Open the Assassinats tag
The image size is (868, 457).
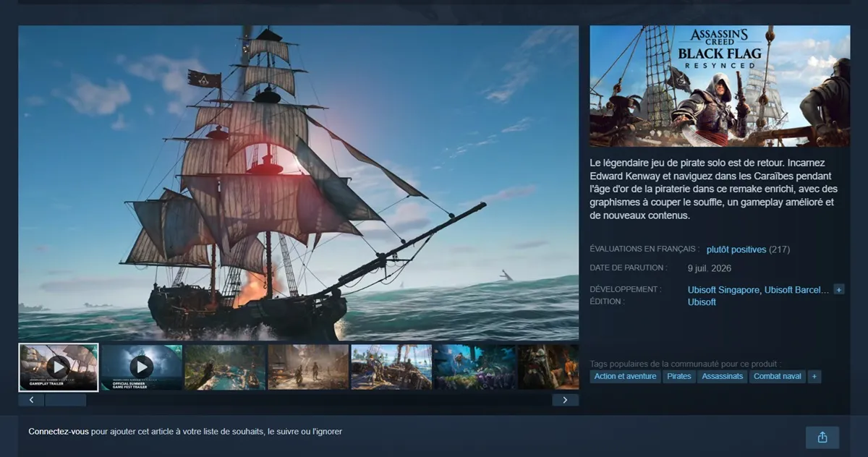723,377
